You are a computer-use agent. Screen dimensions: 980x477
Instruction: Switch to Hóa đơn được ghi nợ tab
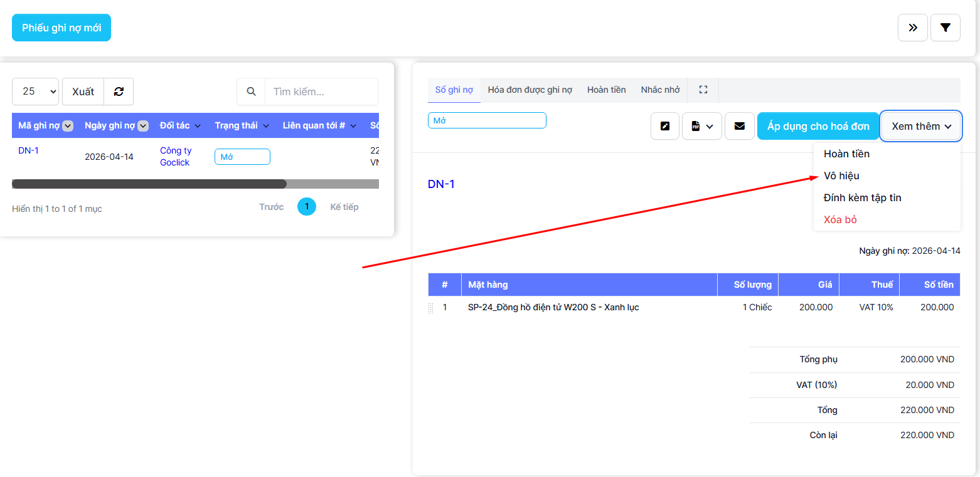click(x=530, y=90)
